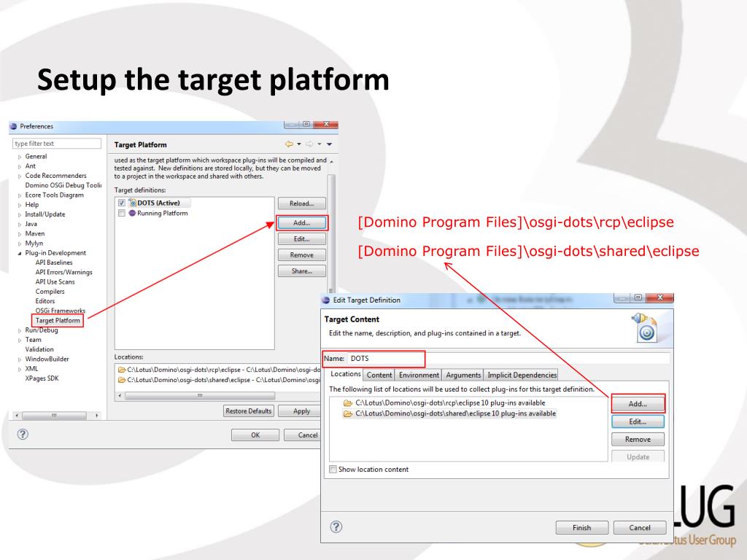This screenshot has width=747, height=560.
Task: Click OK in Preferences window
Action: (255, 435)
